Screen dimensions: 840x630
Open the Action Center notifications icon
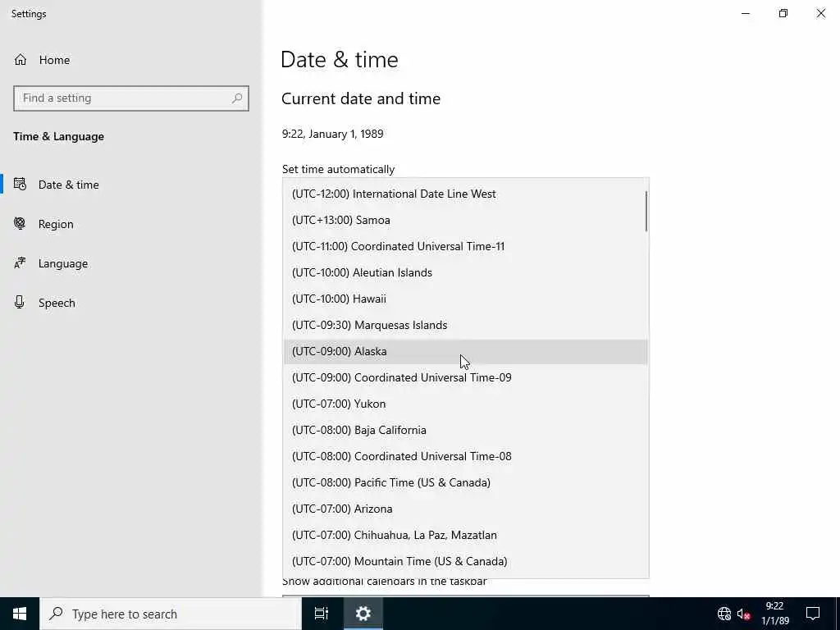pyautogui.click(x=813, y=614)
